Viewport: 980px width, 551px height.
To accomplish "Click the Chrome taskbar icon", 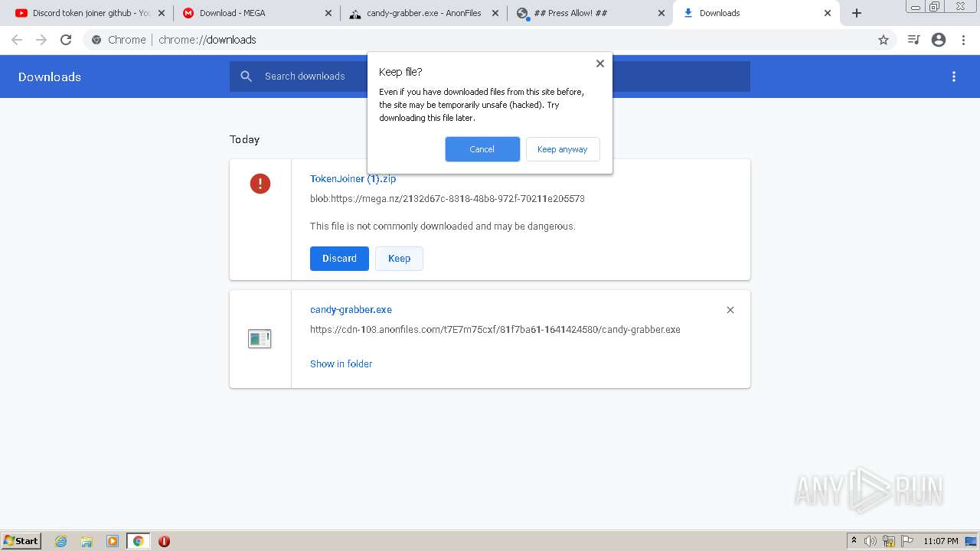I will pyautogui.click(x=139, y=541).
